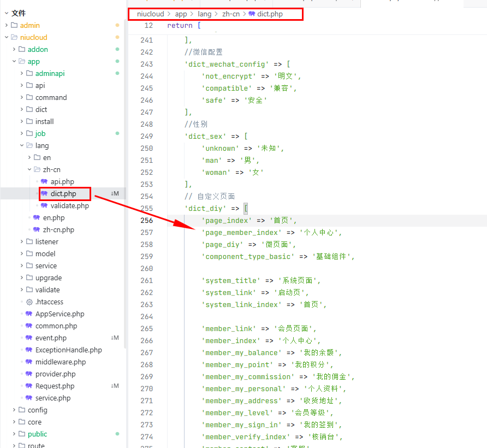Image resolution: width=487 pixels, height=448 pixels.
Task: Click the PHP icon beside Request.php
Action: (x=29, y=386)
